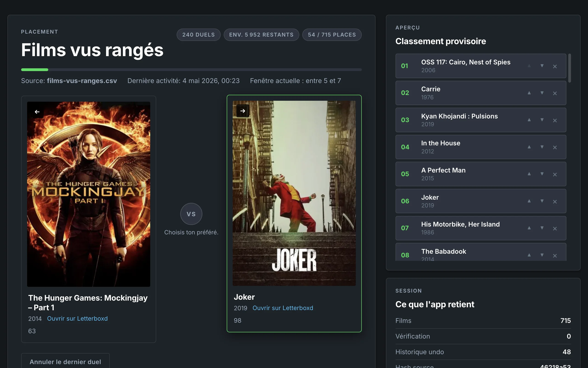Click Films vus rangés heading
Screen dimensions: 588x368
92,50
